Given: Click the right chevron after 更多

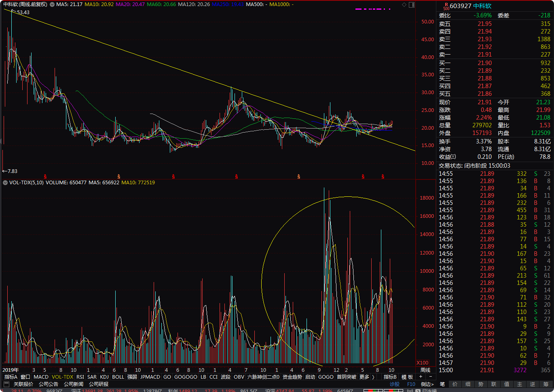Looking at the screenshot, I should (373, 377).
